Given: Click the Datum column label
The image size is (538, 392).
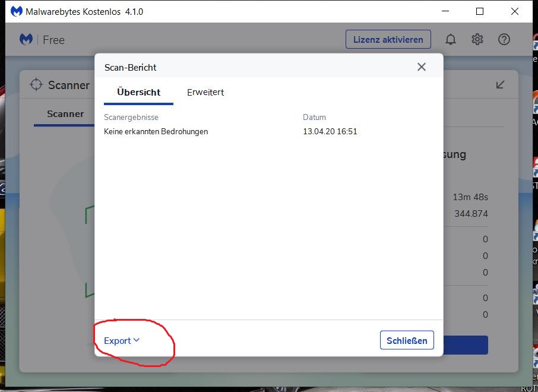Looking at the screenshot, I should point(314,118).
